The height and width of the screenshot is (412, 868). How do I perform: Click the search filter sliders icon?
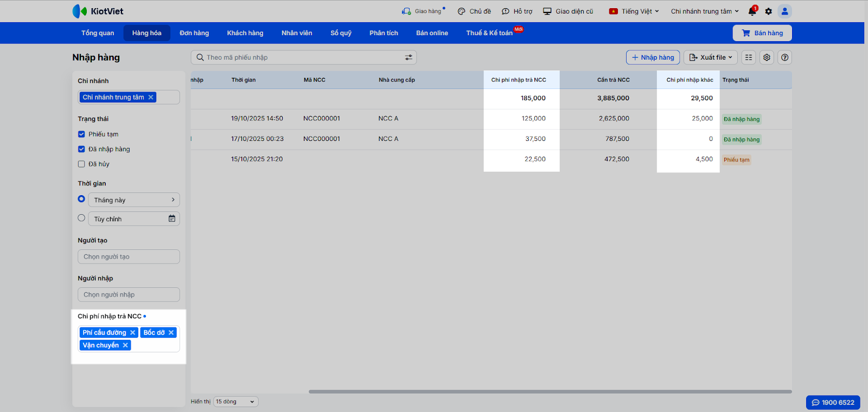point(409,57)
